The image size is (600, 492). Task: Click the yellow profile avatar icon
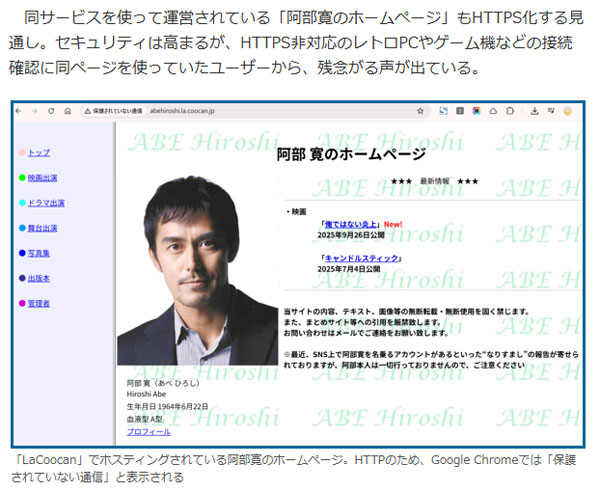coord(567,111)
